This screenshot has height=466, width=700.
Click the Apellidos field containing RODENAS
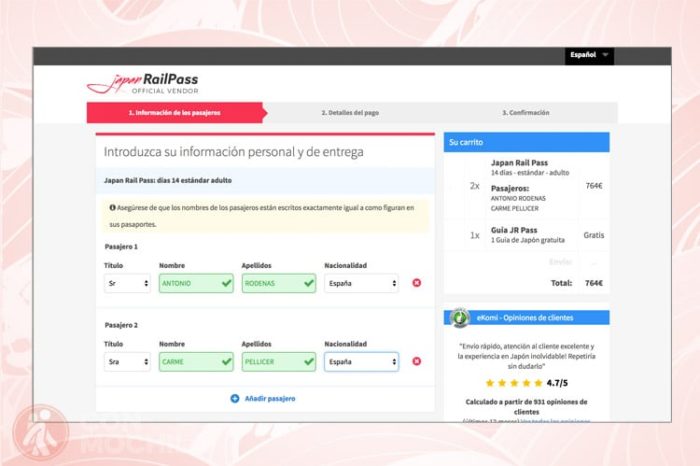coord(279,283)
